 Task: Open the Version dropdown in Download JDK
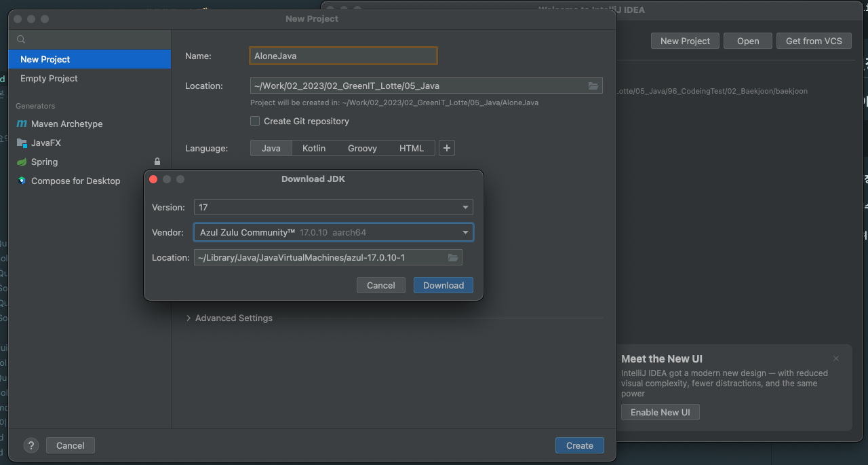pyautogui.click(x=334, y=207)
